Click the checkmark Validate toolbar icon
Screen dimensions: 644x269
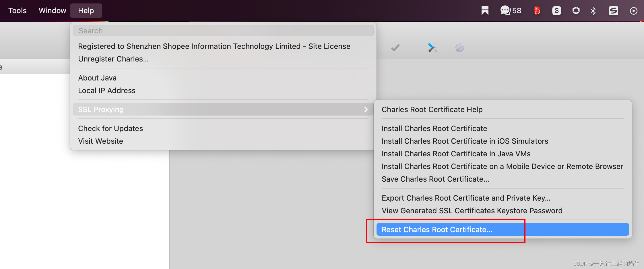[395, 48]
